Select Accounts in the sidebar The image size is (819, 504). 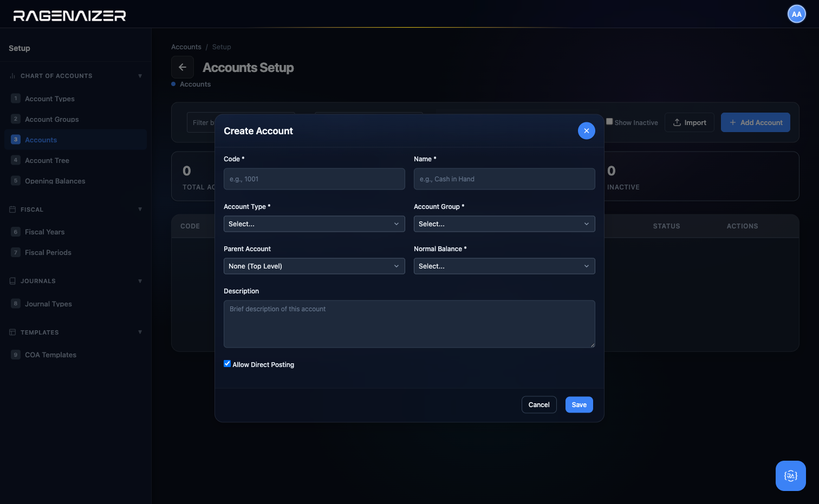(75, 140)
